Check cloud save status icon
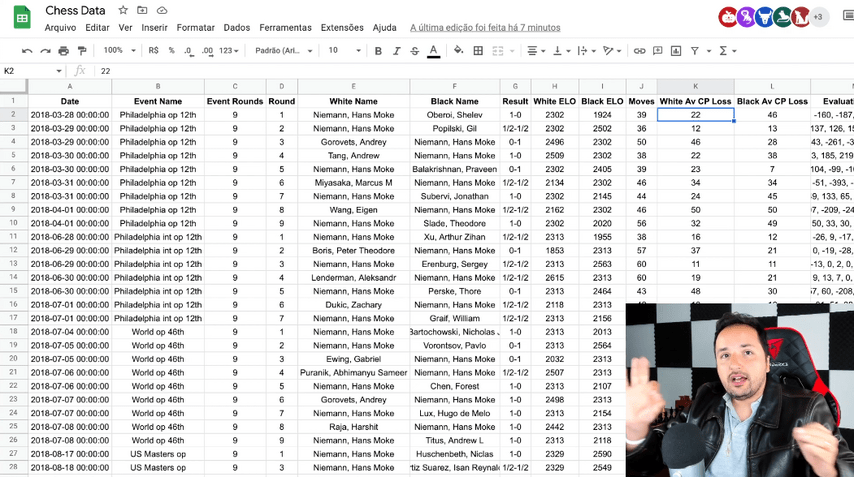 click(x=162, y=10)
